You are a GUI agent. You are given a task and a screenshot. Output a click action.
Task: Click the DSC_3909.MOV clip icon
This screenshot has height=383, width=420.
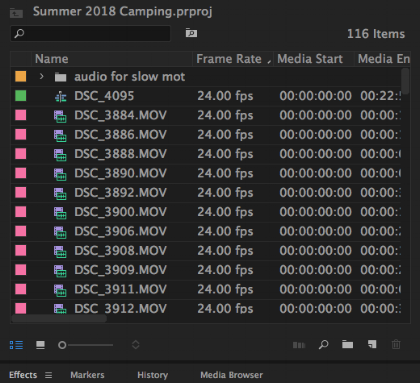pyautogui.click(x=60, y=271)
